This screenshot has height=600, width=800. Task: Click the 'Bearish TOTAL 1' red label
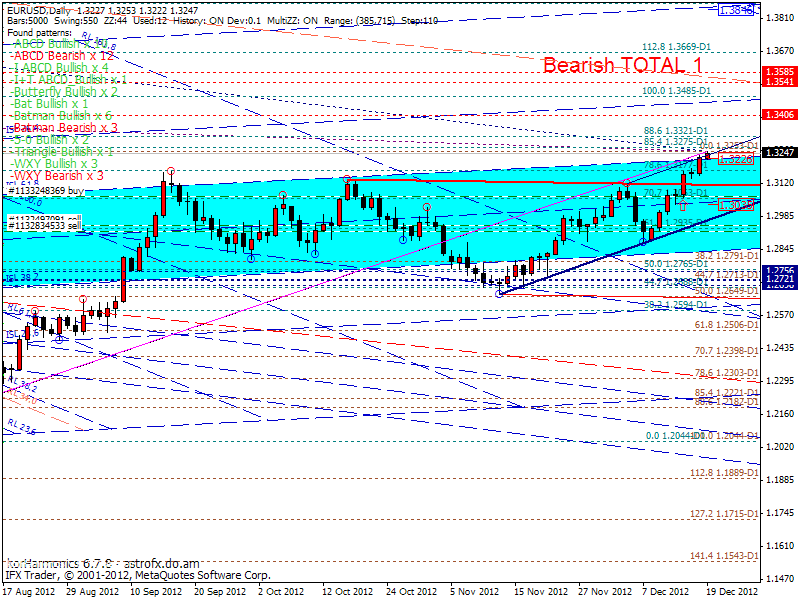(x=622, y=66)
